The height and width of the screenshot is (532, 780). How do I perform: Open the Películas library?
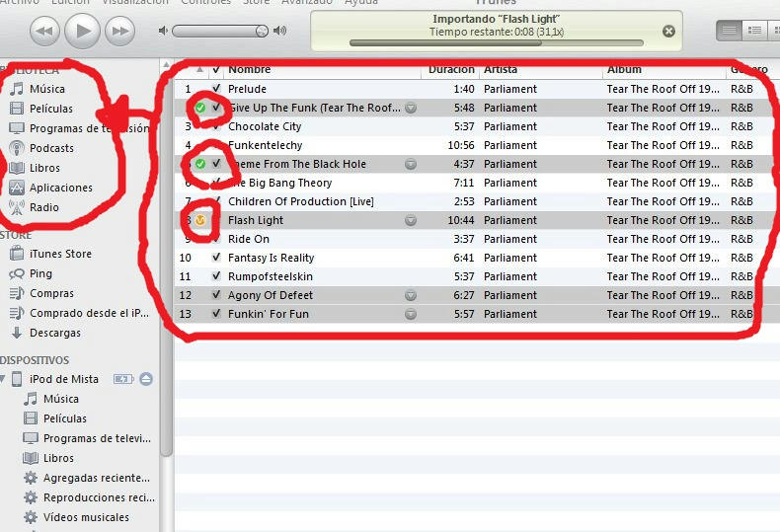point(50,109)
